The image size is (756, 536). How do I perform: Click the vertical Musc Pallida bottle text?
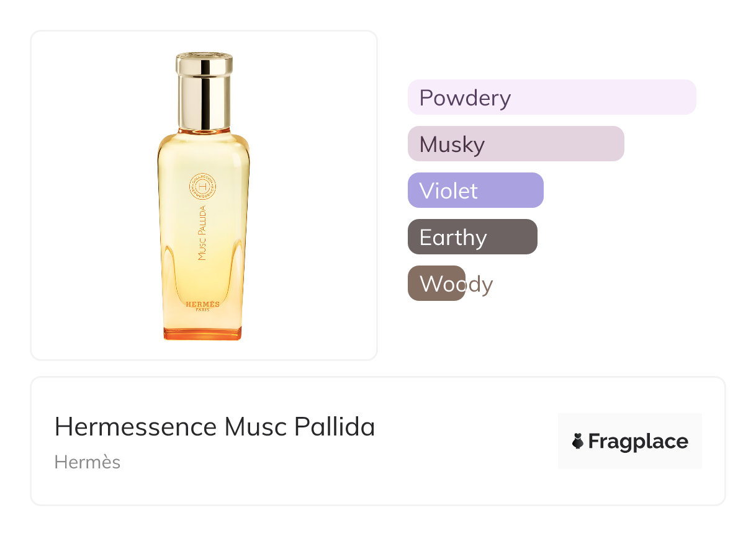(x=202, y=233)
